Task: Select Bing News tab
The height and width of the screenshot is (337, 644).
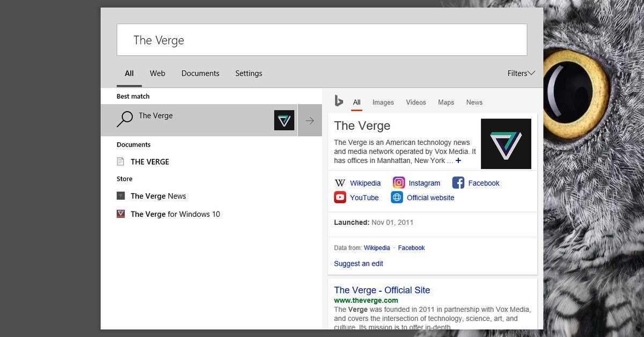Action: click(x=474, y=102)
